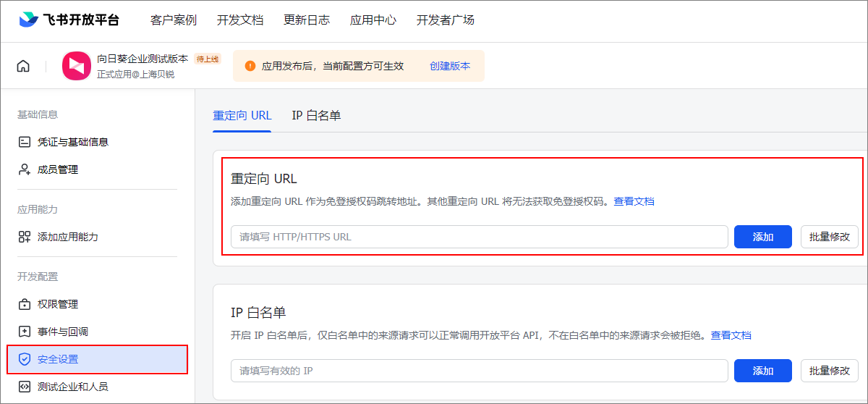The width and height of the screenshot is (868, 404).
Task: Open 查看文档 link under IP 白名单
Action: 731,335
